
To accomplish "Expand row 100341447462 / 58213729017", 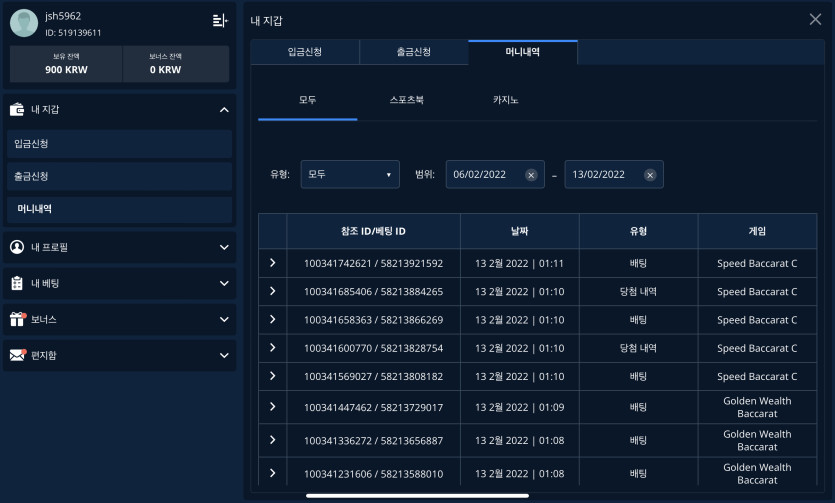I will point(273,406).
